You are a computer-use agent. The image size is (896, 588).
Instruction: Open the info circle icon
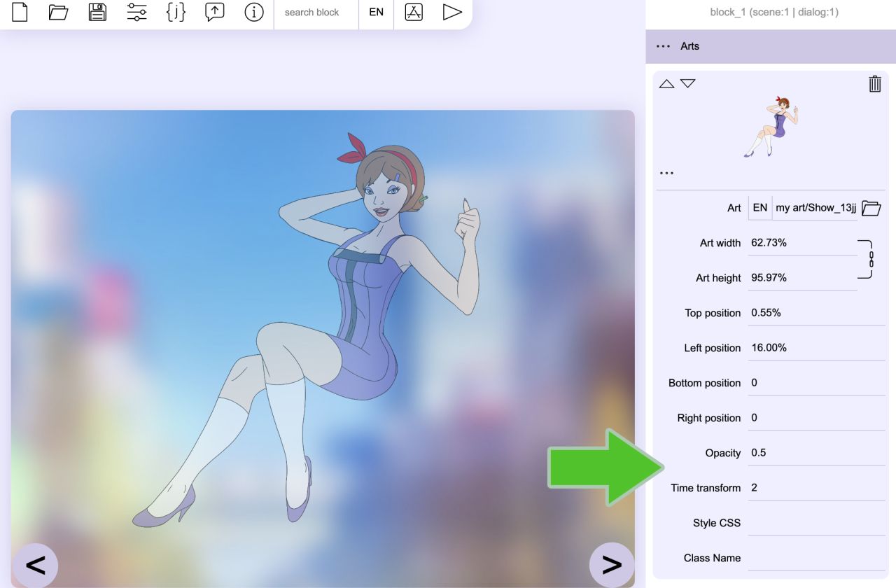tap(254, 12)
